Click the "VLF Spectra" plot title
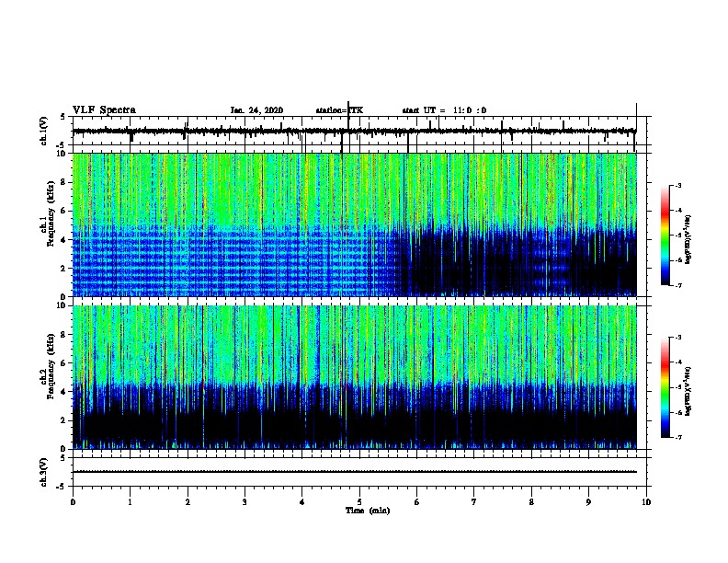The width and height of the screenshot is (728, 563). (x=104, y=110)
